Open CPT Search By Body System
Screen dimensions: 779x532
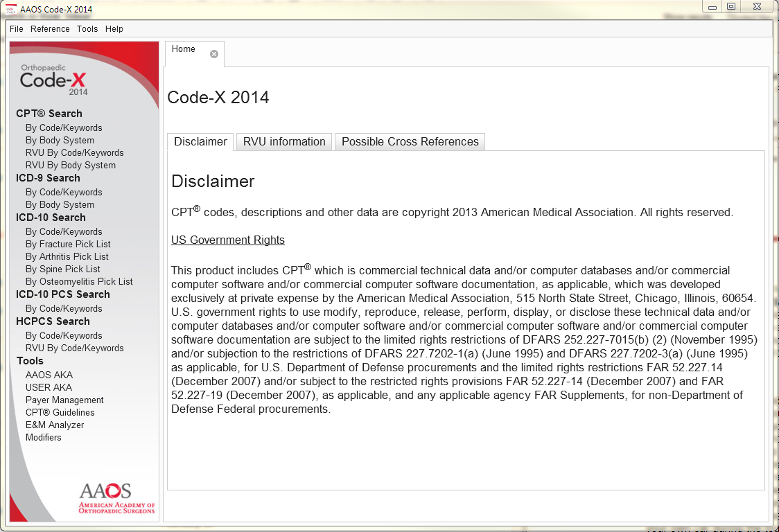click(x=60, y=140)
